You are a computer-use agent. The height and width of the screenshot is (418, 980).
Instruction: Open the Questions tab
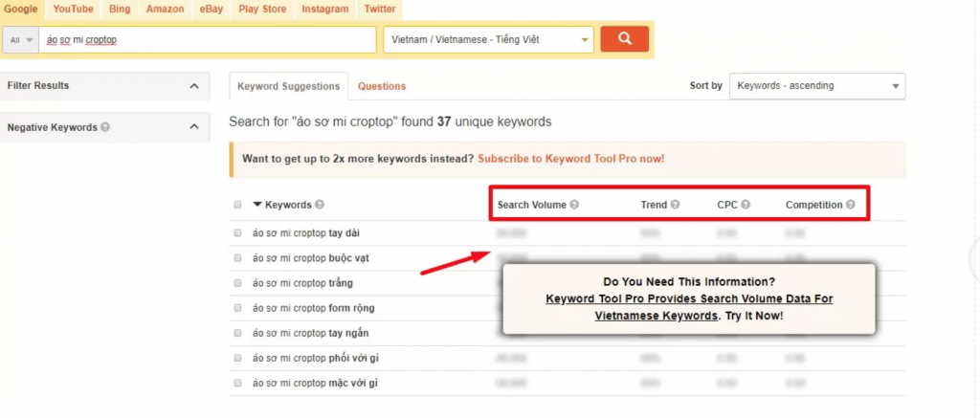click(382, 86)
